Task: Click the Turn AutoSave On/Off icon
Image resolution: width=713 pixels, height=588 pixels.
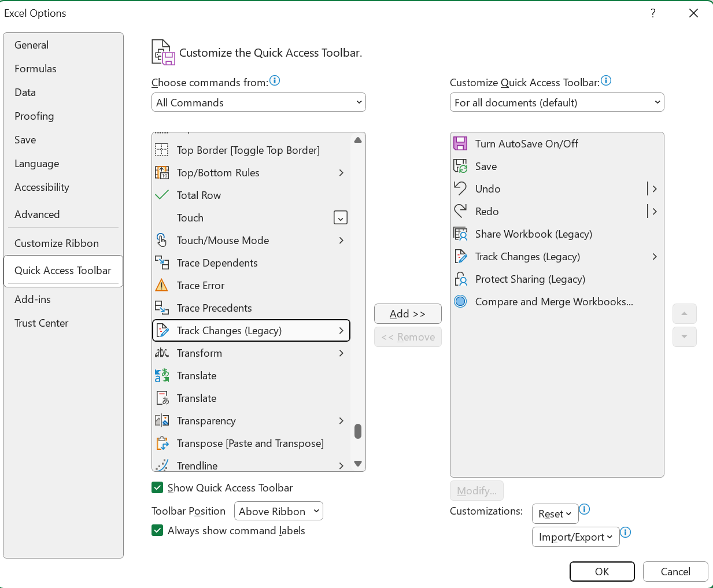Action: pos(460,144)
